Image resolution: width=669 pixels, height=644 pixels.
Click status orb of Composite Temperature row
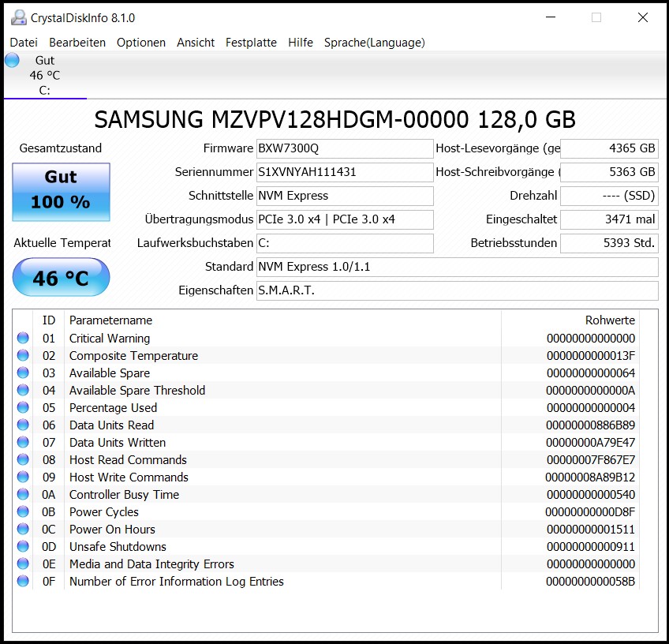23,355
